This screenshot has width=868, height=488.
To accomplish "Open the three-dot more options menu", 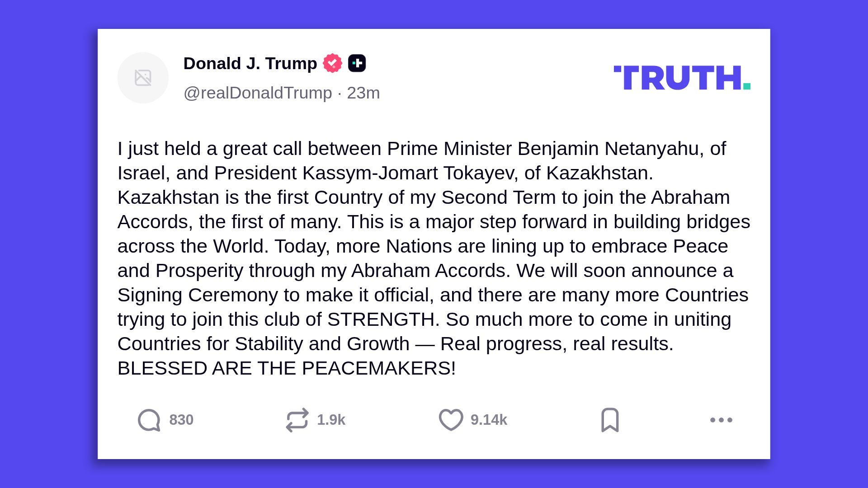I will click(x=721, y=420).
